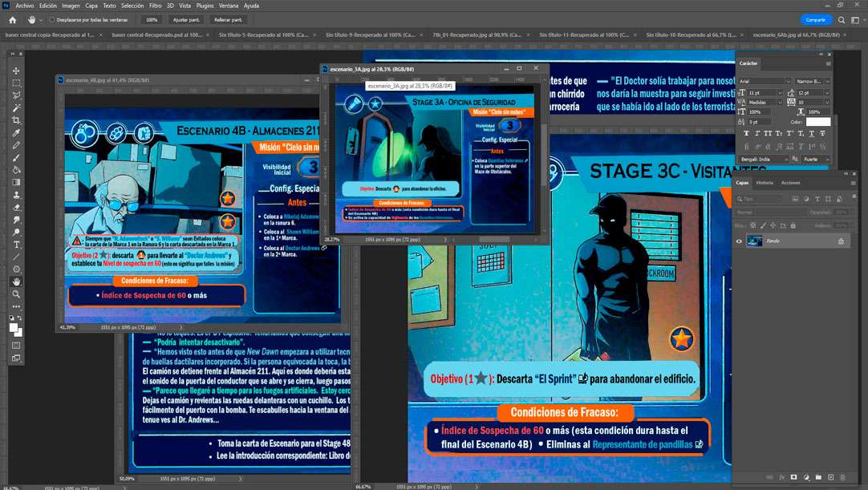Open the Archivo menu

click(24, 6)
